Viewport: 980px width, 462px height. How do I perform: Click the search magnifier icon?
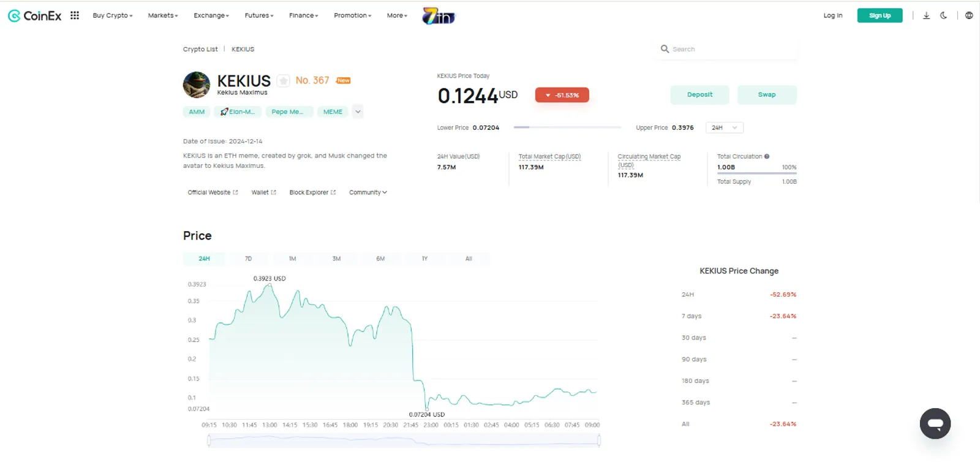665,49
